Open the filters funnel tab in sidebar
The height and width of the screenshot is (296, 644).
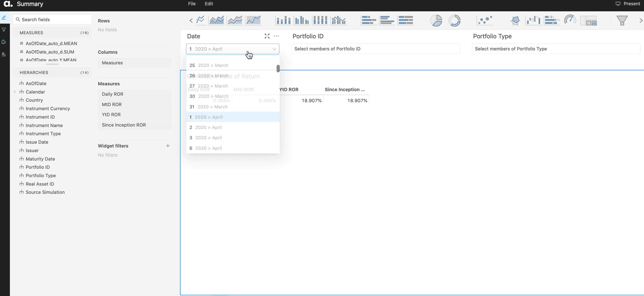(x=4, y=29)
